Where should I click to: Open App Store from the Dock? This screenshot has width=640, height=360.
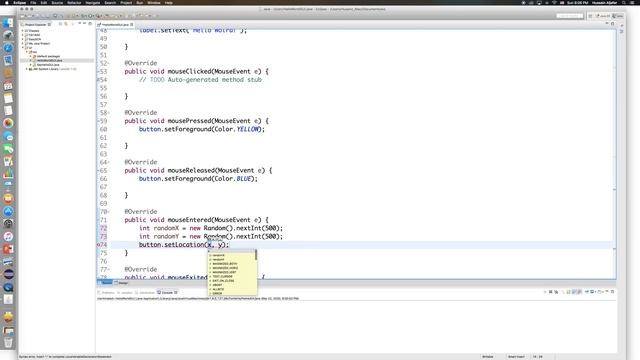click(8, 211)
